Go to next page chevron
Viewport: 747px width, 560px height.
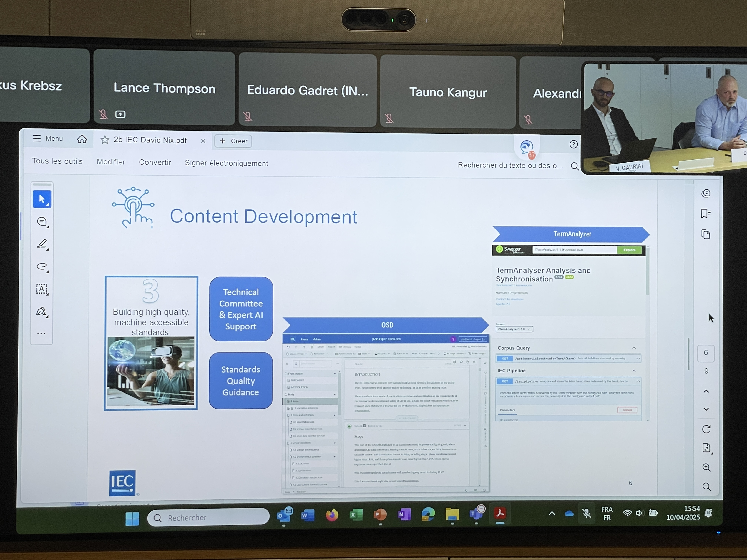(x=706, y=409)
